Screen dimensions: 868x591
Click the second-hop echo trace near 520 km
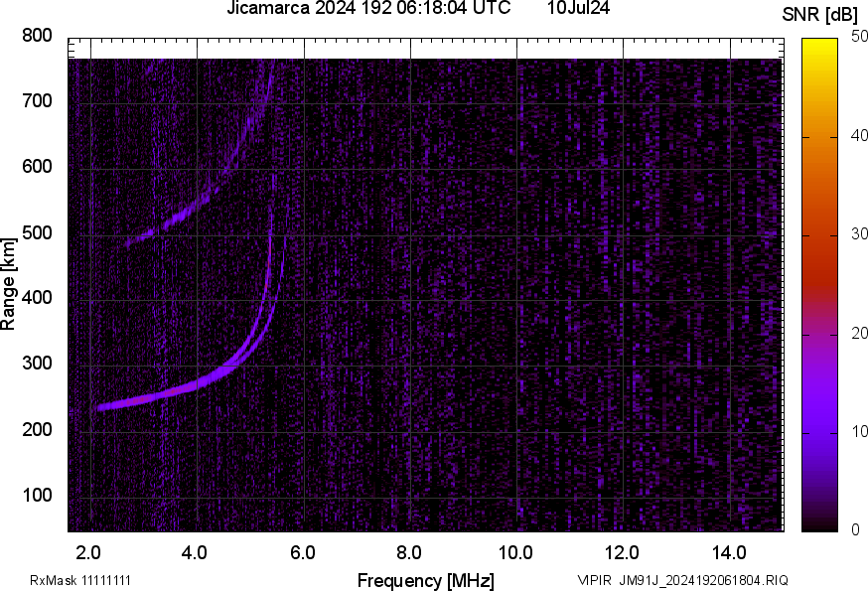pos(180,218)
